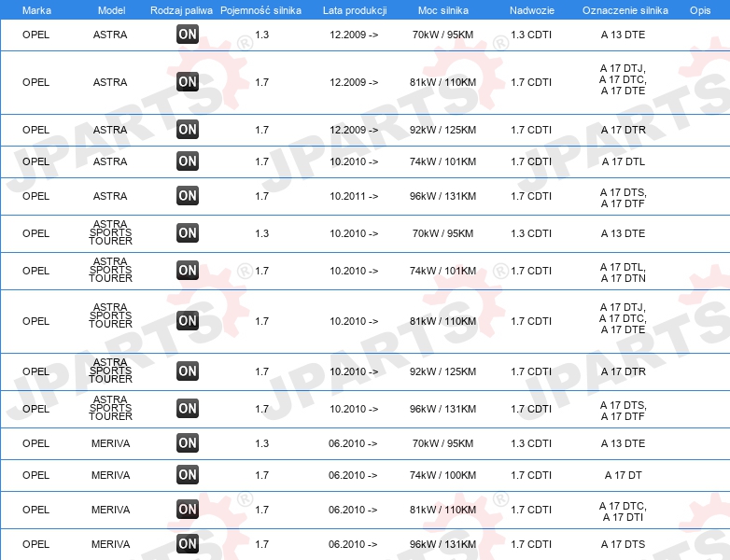Select '1.3' capacity in Meriva row
730x560 pixels.
261,443
